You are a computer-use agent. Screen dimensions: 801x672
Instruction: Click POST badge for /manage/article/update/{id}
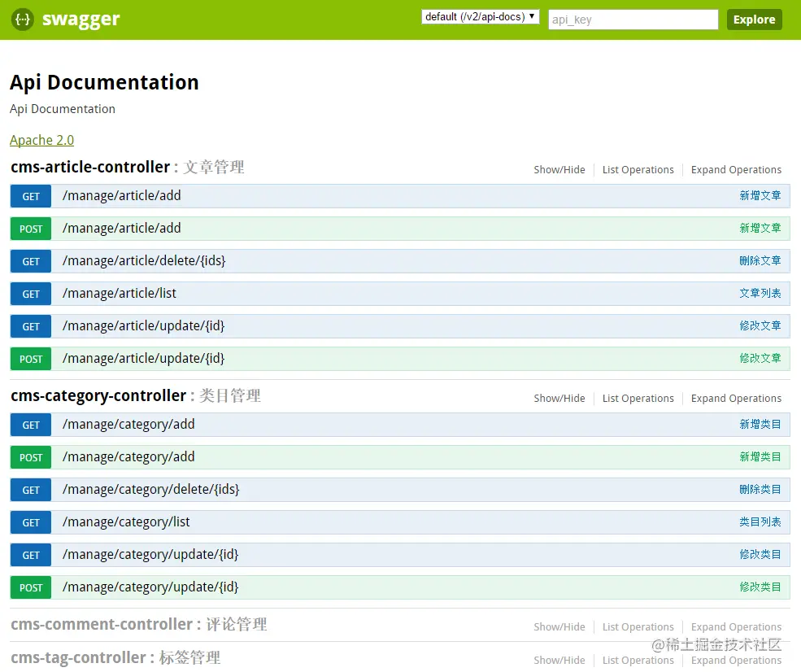point(31,360)
